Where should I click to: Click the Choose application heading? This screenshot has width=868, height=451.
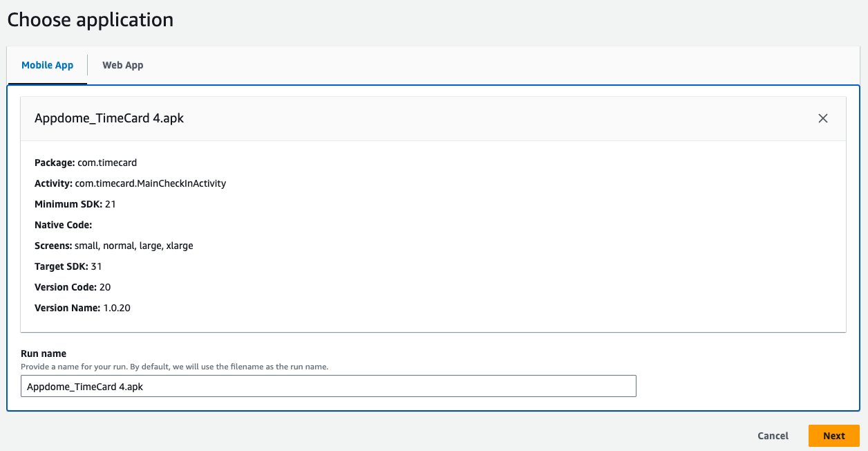point(91,20)
